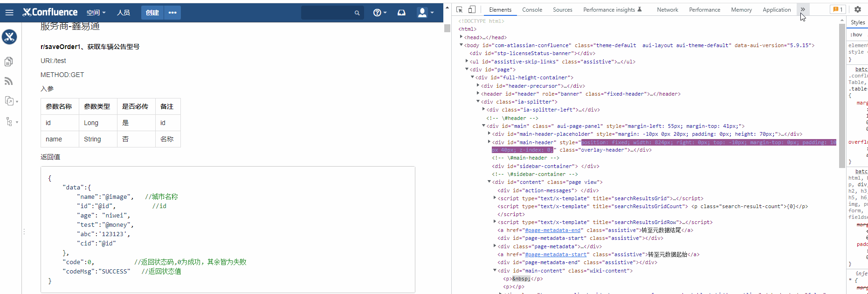The image size is (868, 294).
Task: Open the help question-mark menu
Action: click(380, 13)
